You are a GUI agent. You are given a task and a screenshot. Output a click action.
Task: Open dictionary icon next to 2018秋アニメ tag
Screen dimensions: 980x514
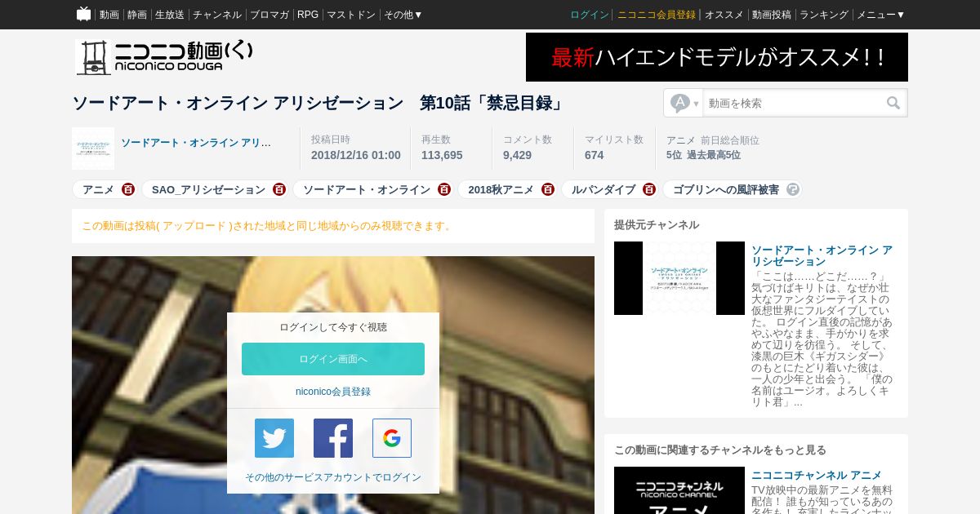point(548,189)
